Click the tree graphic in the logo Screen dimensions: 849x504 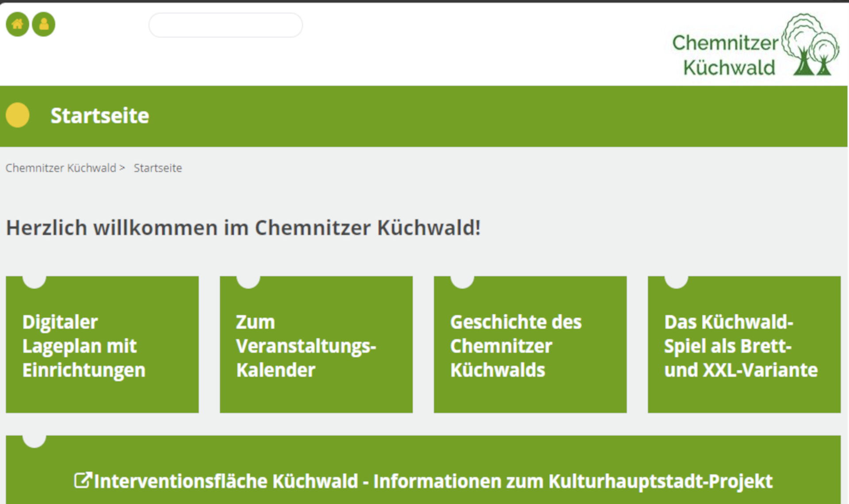(810, 44)
